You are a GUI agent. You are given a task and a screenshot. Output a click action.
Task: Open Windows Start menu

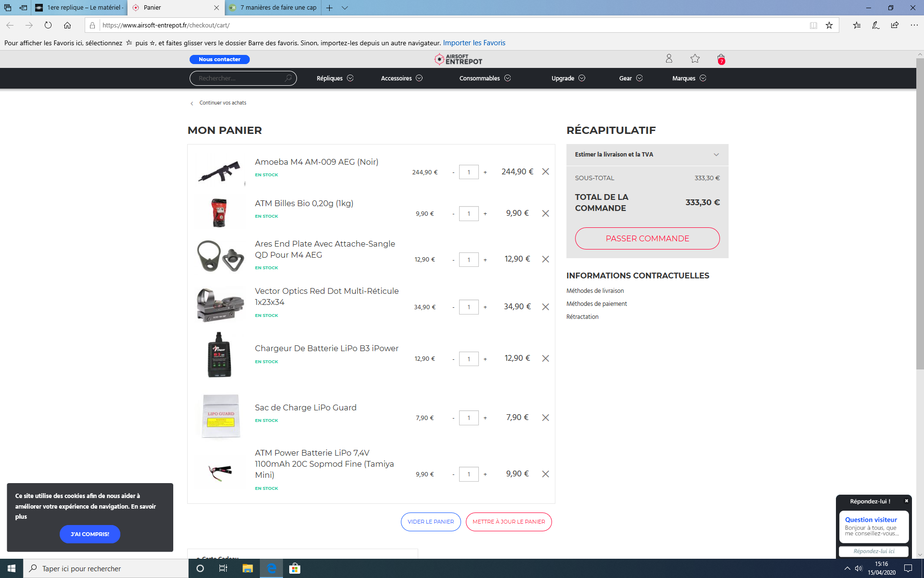(x=12, y=568)
